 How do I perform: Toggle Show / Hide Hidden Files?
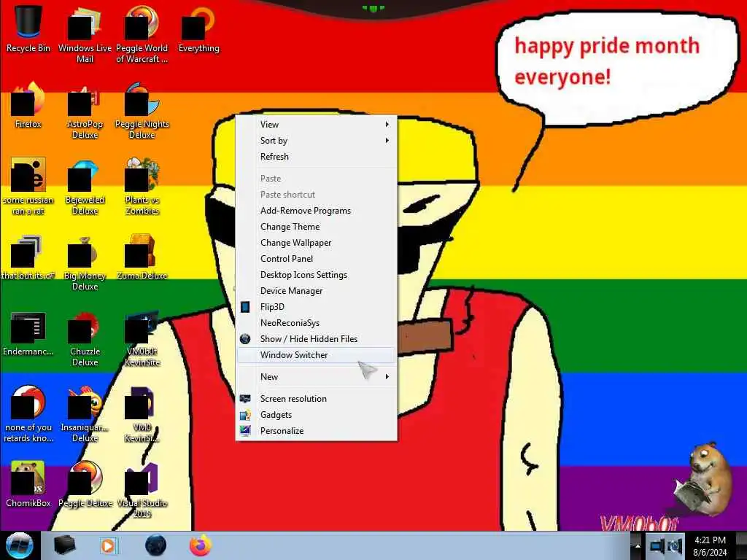click(317, 339)
